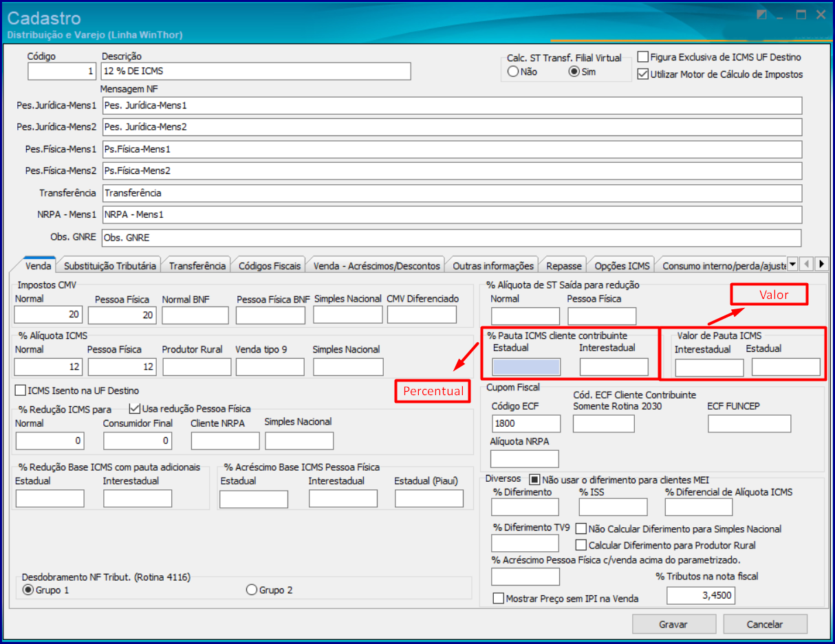Screen dimensions: 835x644
Task: Click the % Diferimento field
Action: point(525,507)
